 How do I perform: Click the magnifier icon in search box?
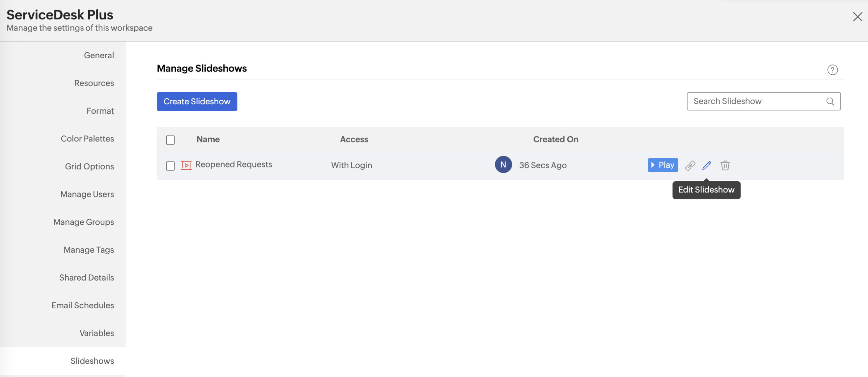(x=829, y=101)
